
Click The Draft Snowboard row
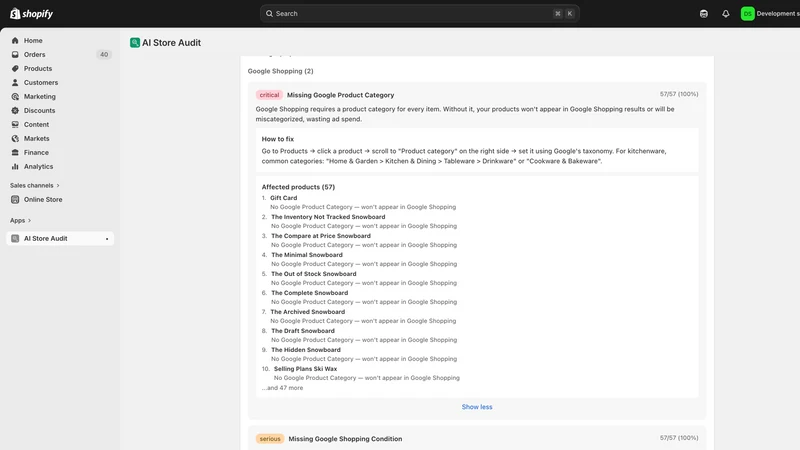click(x=303, y=331)
